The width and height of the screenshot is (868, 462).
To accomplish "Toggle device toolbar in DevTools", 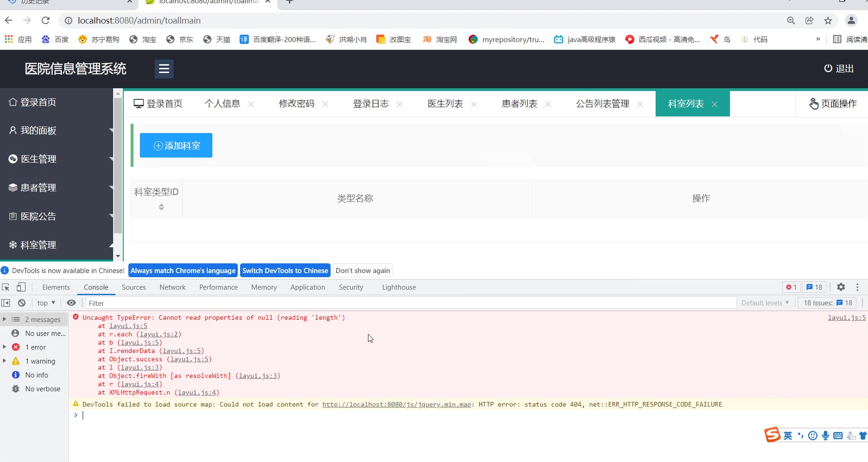I will click(21, 287).
